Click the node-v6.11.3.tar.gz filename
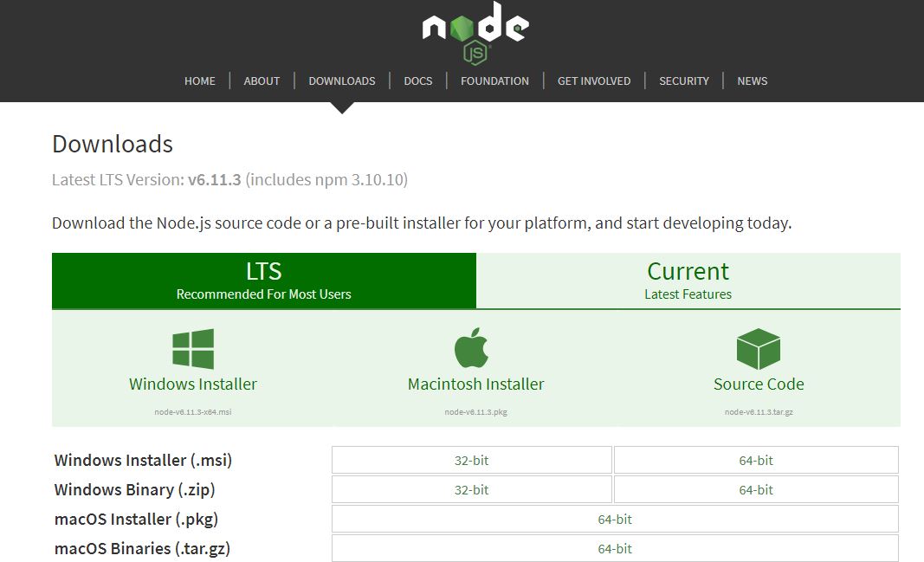Viewport: 924px width, 562px height. click(x=759, y=412)
